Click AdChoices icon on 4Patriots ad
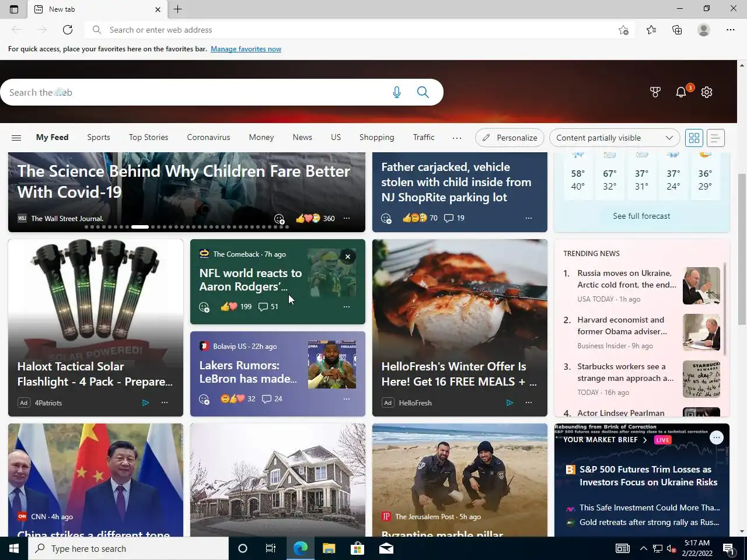 point(146,403)
